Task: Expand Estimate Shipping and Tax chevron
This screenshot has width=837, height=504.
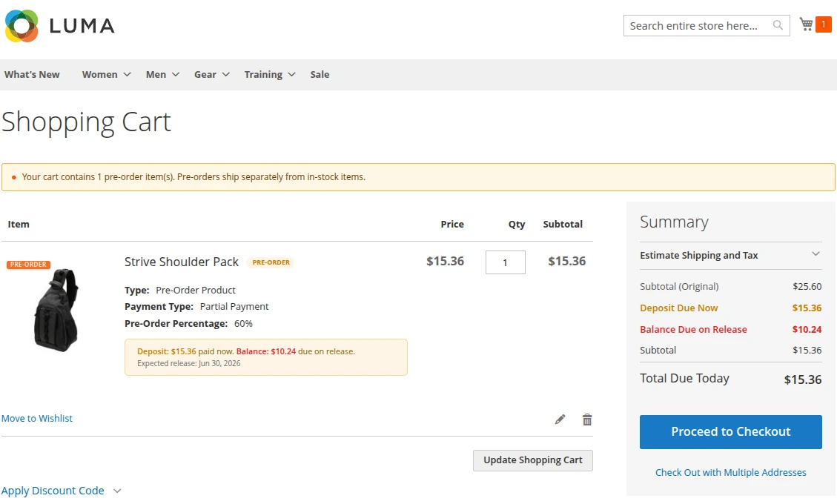Action: click(x=816, y=254)
